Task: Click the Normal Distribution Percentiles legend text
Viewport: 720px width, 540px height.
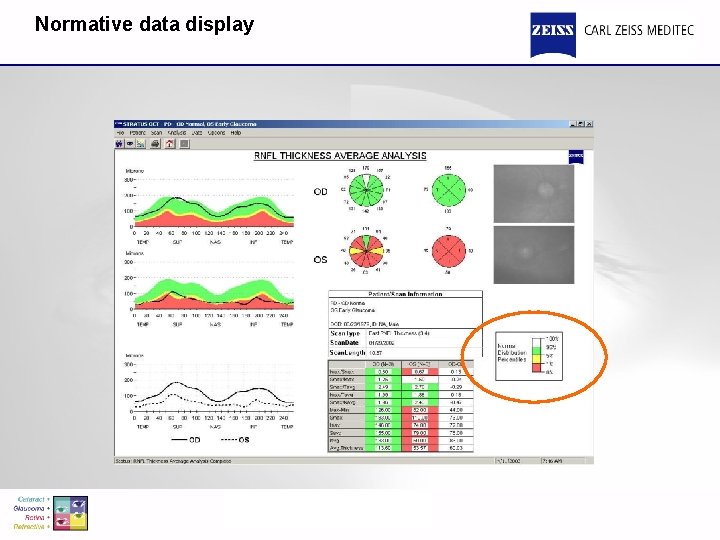Action: tap(512, 353)
